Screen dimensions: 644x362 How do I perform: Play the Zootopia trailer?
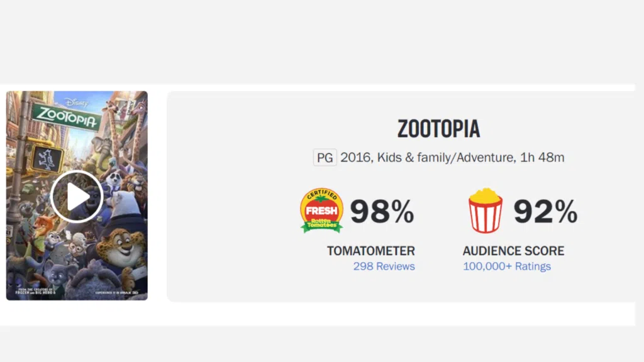tap(77, 195)
